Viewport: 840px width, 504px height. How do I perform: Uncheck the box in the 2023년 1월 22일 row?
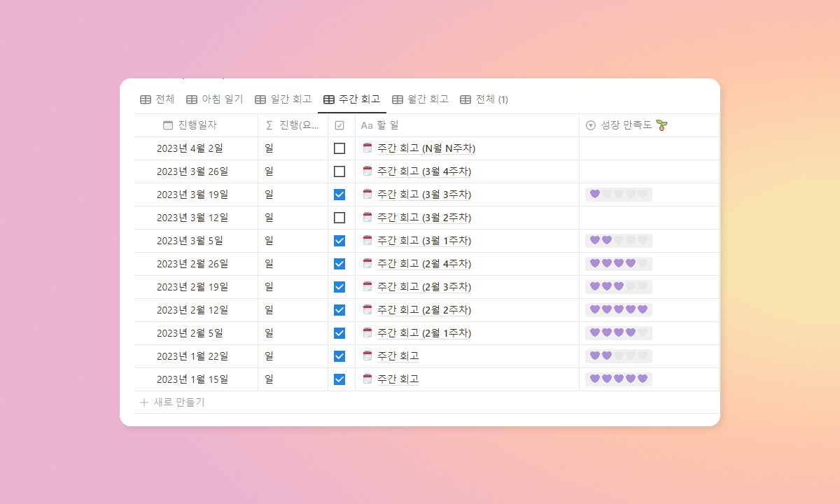[x=339, y=356]
